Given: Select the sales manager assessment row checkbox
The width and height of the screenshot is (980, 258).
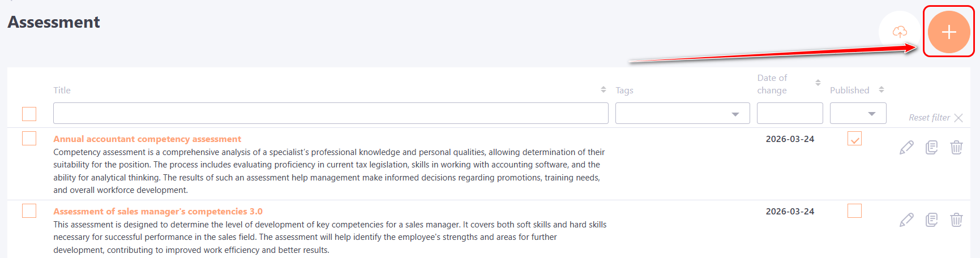Looking at the screenshot, I should point(29,211).
